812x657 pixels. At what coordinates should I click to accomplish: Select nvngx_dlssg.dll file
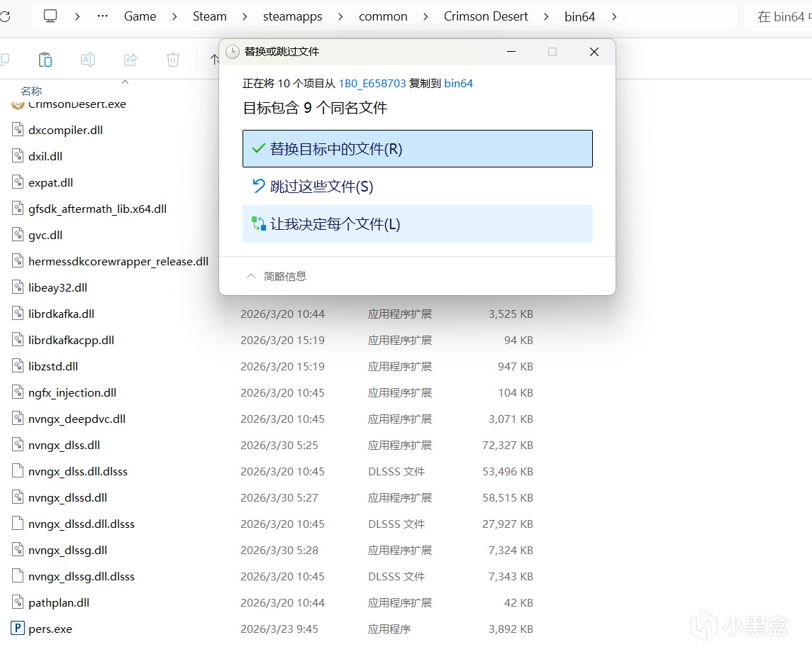[67, 551]
